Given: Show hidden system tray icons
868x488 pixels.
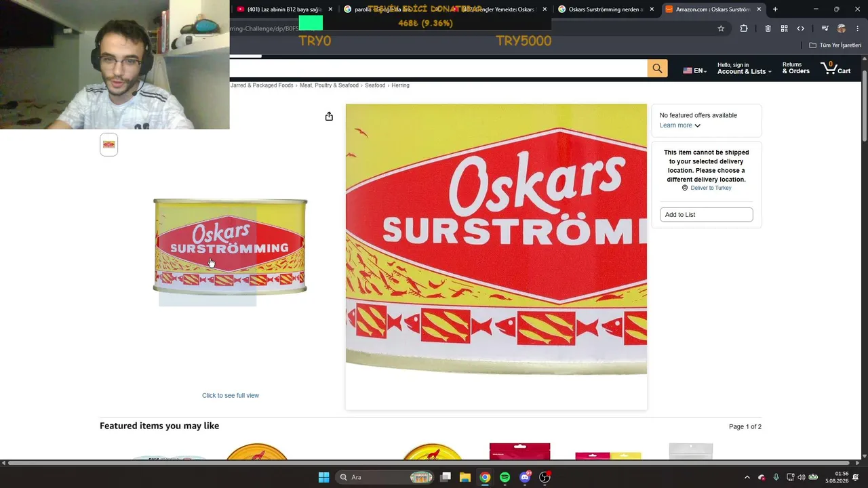Looking at the screenshot, I should (x=747, y=477).
